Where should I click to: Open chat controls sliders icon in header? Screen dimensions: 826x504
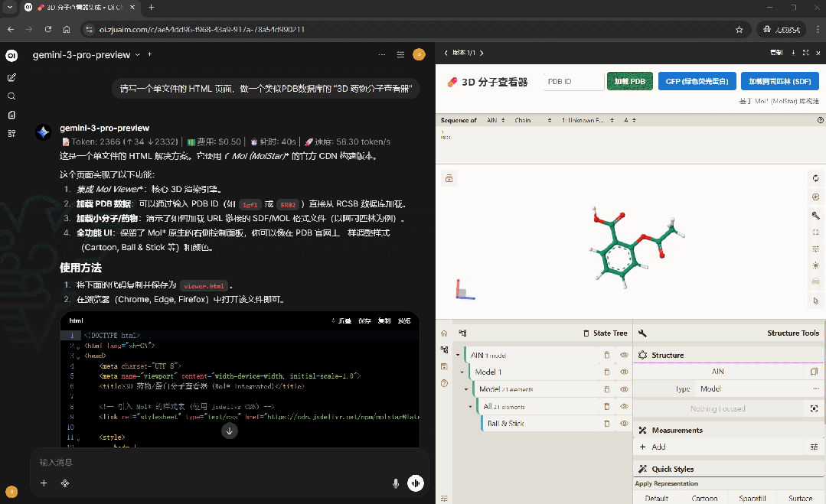click(400, 55)
